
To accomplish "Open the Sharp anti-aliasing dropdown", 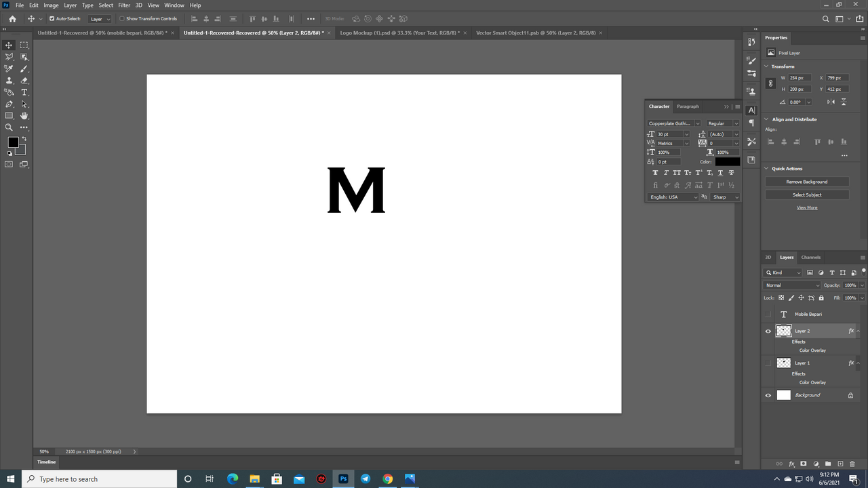I will pos(726,197).
